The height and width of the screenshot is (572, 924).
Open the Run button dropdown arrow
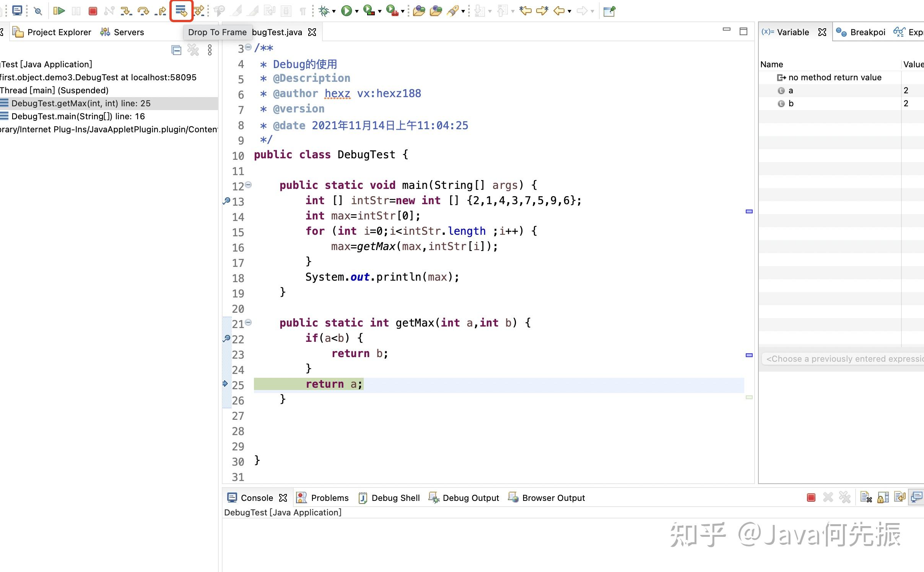pos(357,11)
